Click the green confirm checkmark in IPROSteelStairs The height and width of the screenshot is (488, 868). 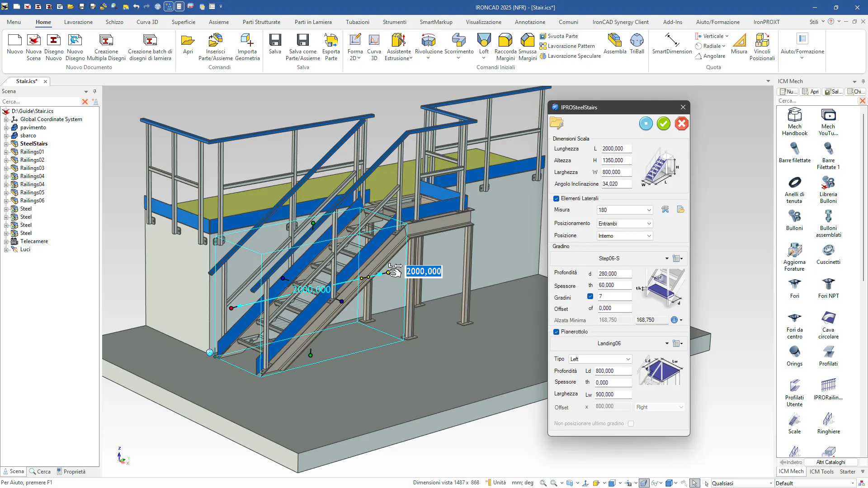click(664, 123)
